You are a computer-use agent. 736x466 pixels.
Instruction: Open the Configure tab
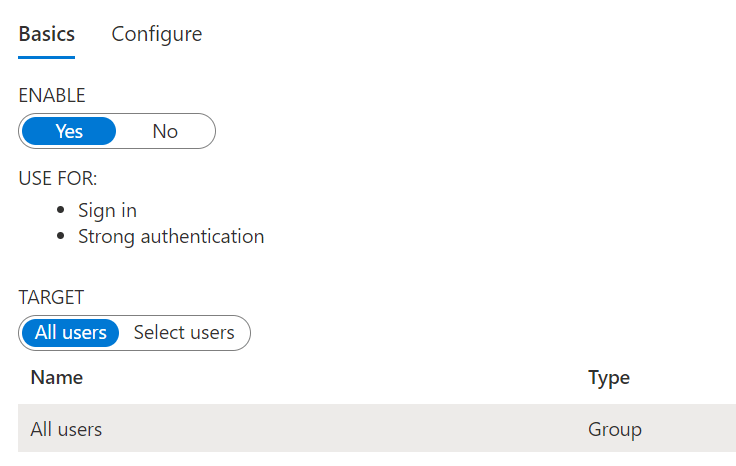coord(156,34)
